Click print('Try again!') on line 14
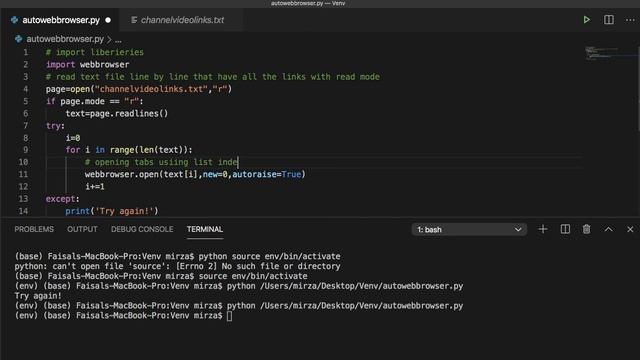The height and width of the screenshot is (360, 640). [x=111, y=211]
